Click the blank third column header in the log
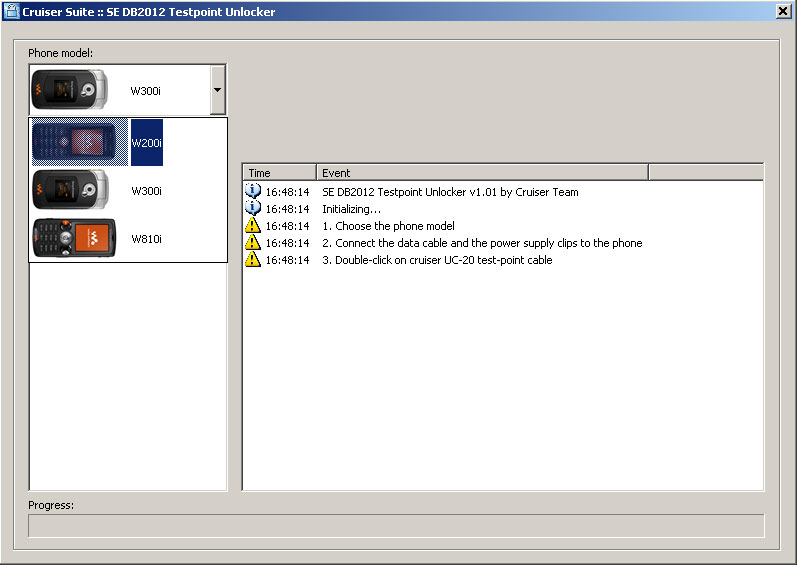The width and height of the screenshot is (797, 565). point(706,173)
